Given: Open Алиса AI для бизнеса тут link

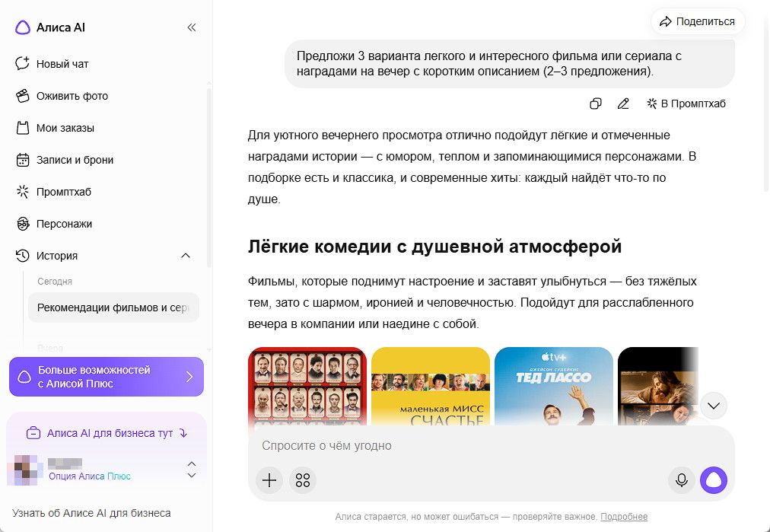Looking at the screenshot, I should pyautogui.click(x=107, y=433).
